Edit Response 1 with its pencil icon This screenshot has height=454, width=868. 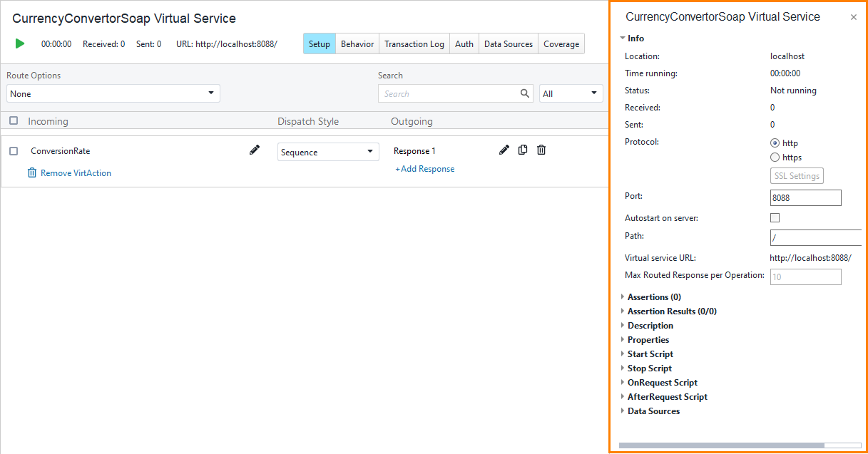point(504,150)
